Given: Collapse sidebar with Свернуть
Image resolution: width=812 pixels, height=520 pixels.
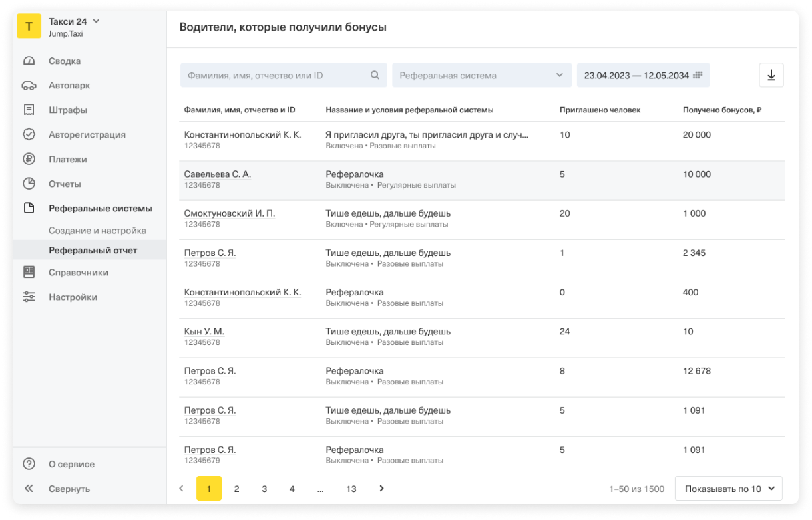Looking at the screenshot, I should click(x=69, y=489).
